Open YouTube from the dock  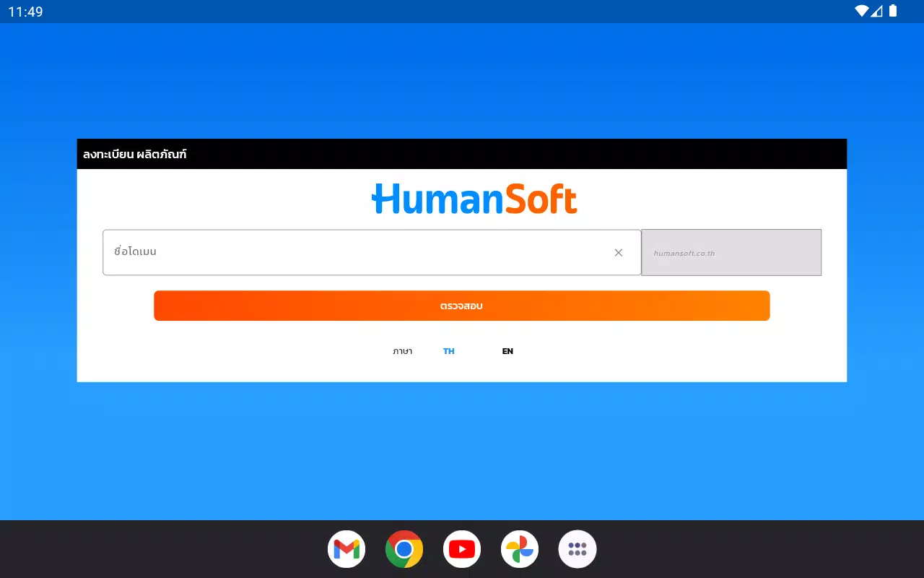pyautogui.click(x=462, y=549)
